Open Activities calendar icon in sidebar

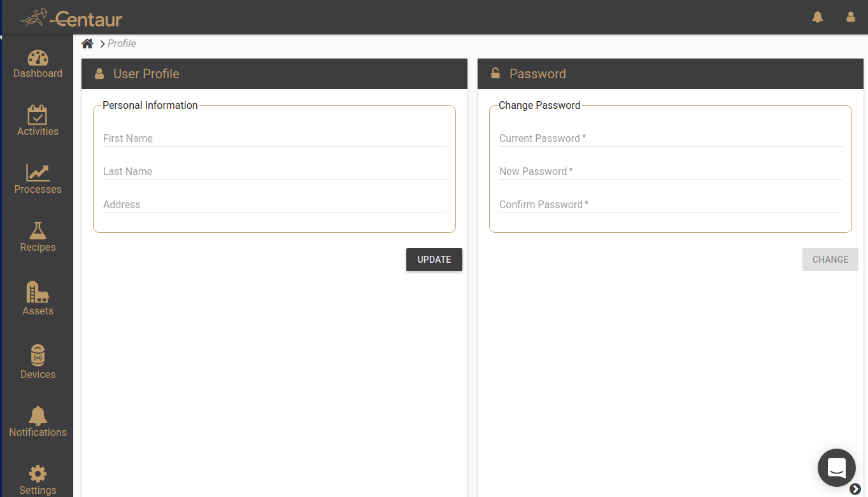click(x=38, y=115)
